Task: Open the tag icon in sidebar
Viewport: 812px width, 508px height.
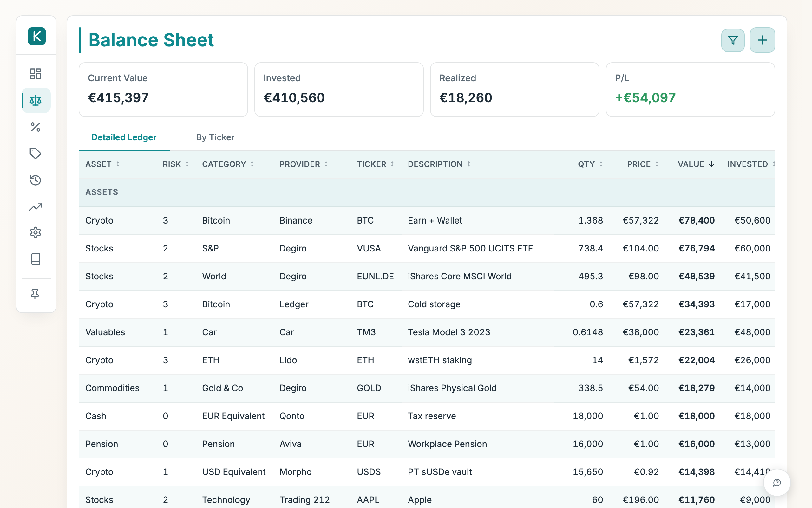Action: tap(36, 154)
